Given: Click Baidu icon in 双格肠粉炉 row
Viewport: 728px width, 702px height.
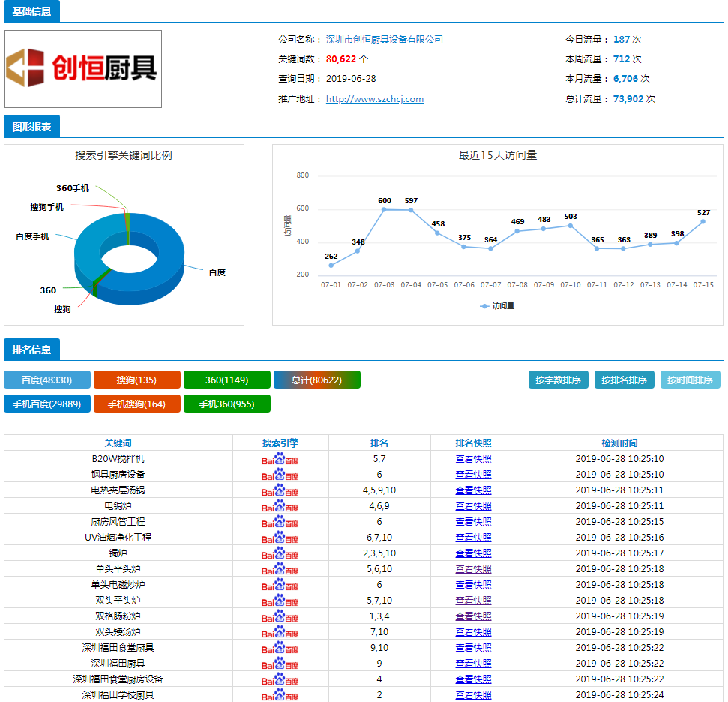Looking at the screenshot, I should click(x=280, y=616).
